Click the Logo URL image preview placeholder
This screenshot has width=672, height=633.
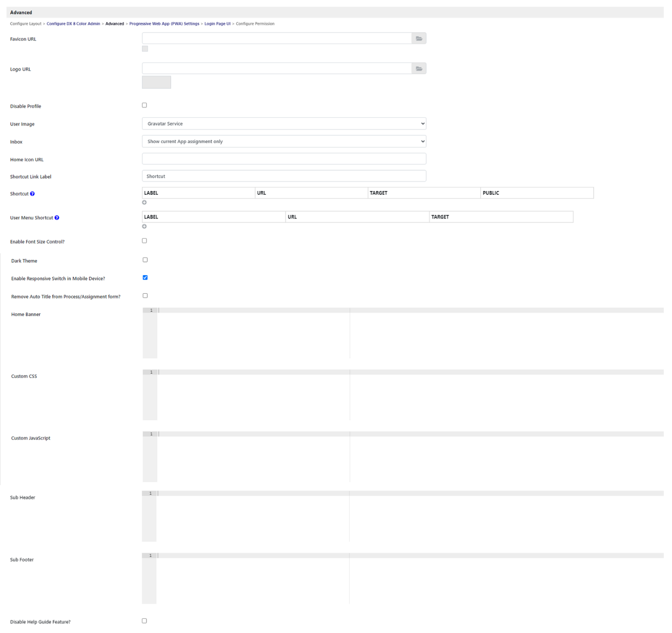156,82
